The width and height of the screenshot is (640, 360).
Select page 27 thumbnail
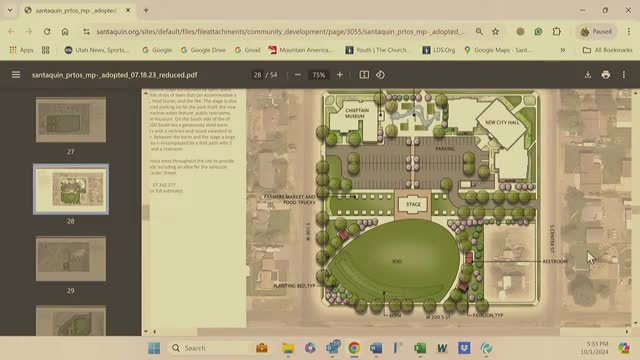(71, 120)
